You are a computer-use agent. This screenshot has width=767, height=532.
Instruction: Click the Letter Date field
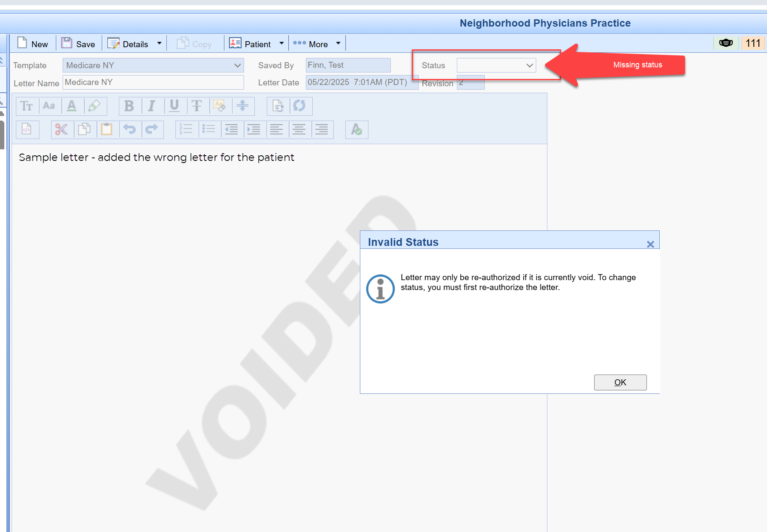pyautogui.click(x=362, y=82)
